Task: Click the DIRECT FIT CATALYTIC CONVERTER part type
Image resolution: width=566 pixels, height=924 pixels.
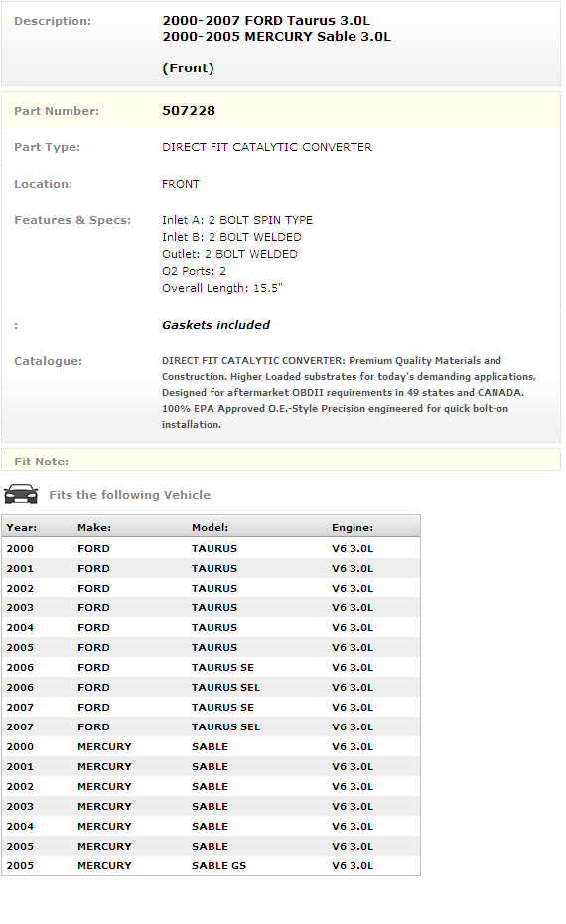Action: point(267,147)
